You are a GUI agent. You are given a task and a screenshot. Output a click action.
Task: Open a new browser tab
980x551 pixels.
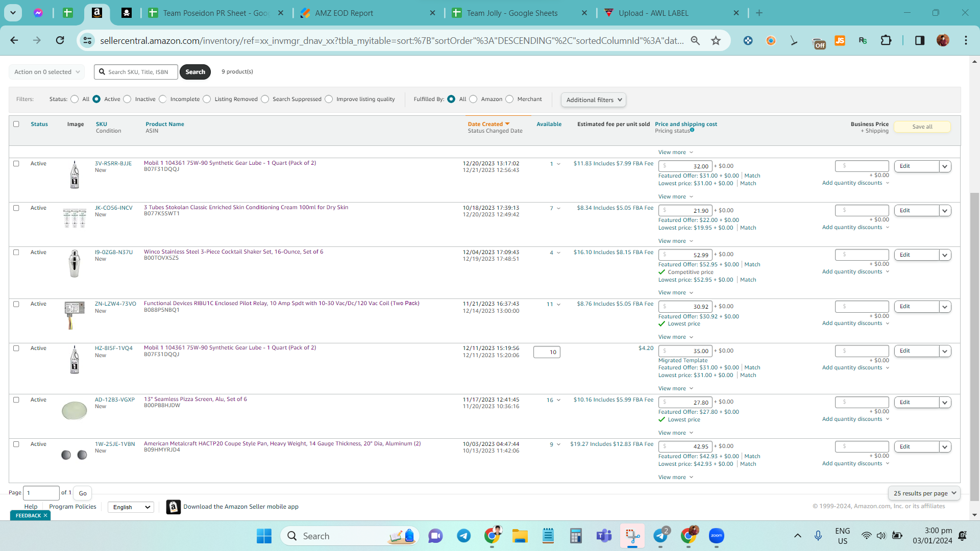pos(759,13)
